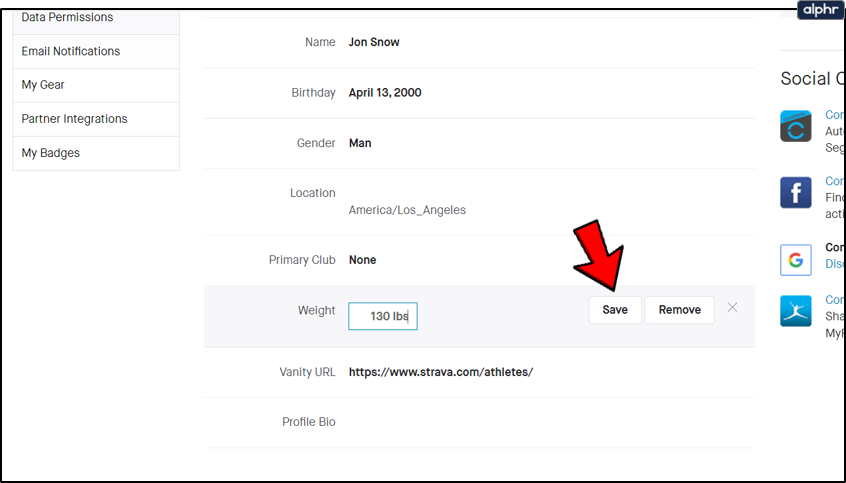Open the My Gear section

coord(43,85)
